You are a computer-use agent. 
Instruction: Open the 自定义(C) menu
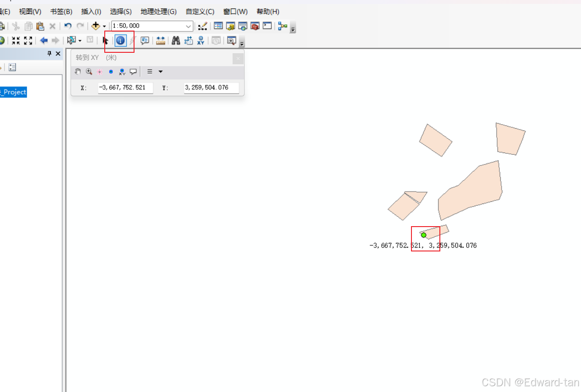[x=200, y=12]
